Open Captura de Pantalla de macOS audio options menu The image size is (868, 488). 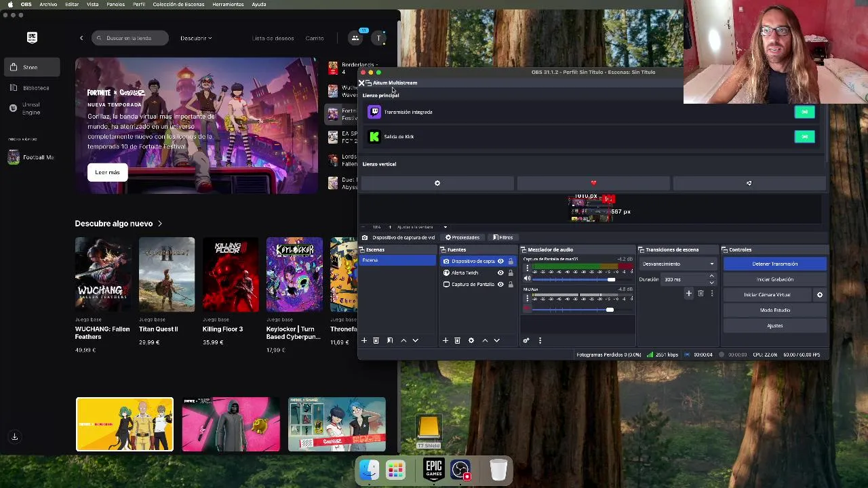pos(528,268)
